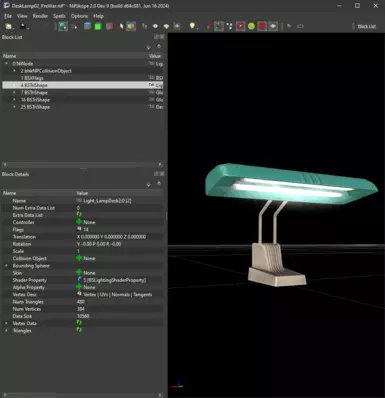The image size is (385, 398).
Task: Click the up-axis arrow toolbar icon
Action: coord(144,26)
